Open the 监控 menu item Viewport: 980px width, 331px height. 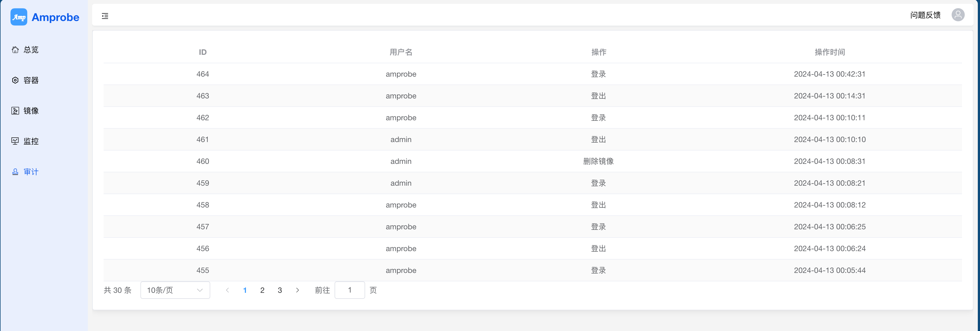coord(31,141)
